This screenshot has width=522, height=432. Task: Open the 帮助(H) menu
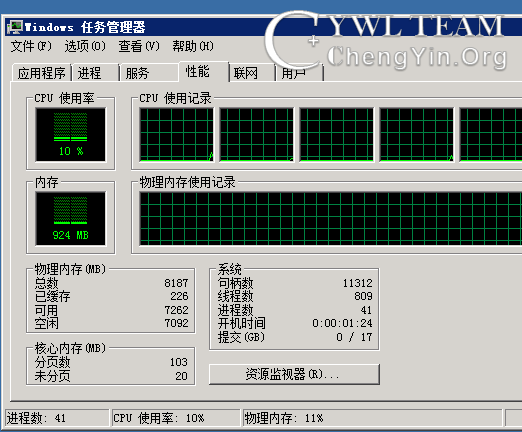tap(193, 46)
